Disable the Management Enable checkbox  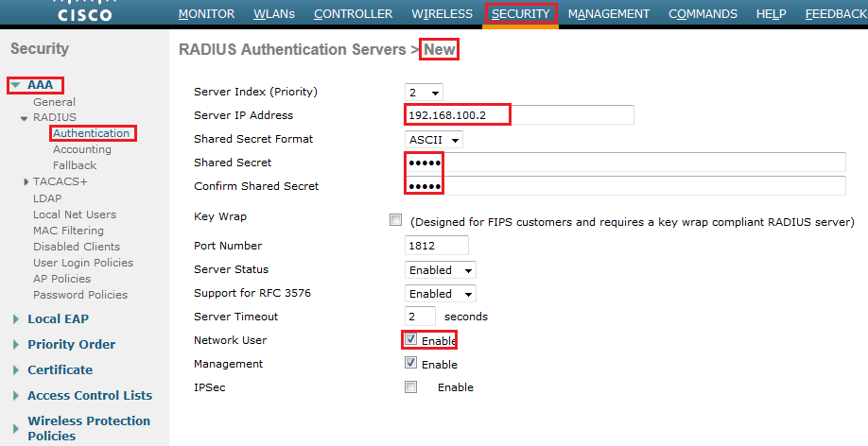(x=410, y=363)
